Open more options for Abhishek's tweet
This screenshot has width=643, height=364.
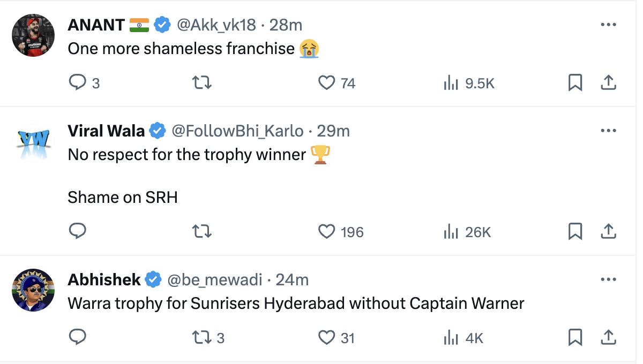(608, 279)
